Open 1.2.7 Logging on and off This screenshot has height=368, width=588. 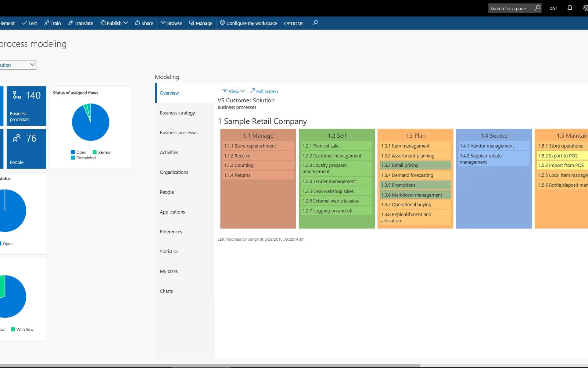tap(337, 211)
